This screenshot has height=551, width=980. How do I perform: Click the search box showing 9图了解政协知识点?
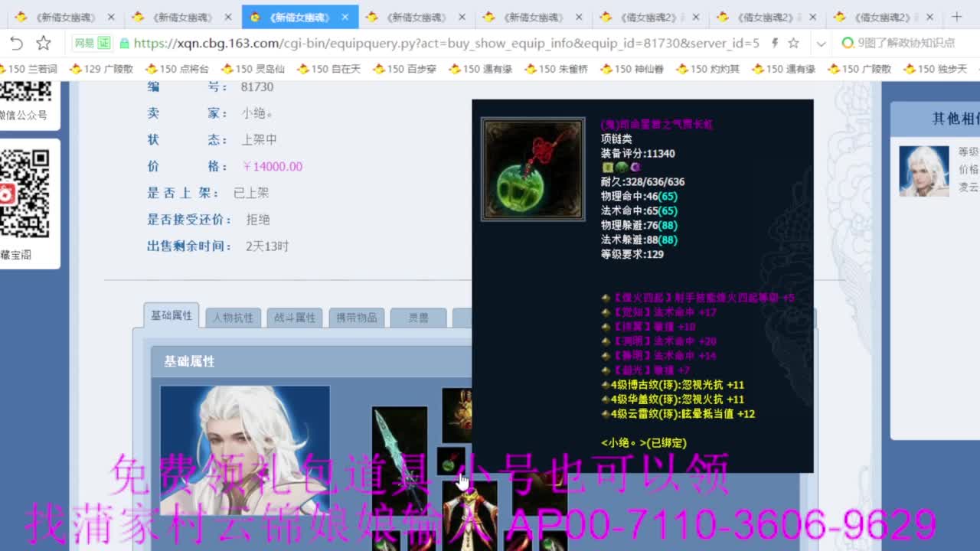906,44
